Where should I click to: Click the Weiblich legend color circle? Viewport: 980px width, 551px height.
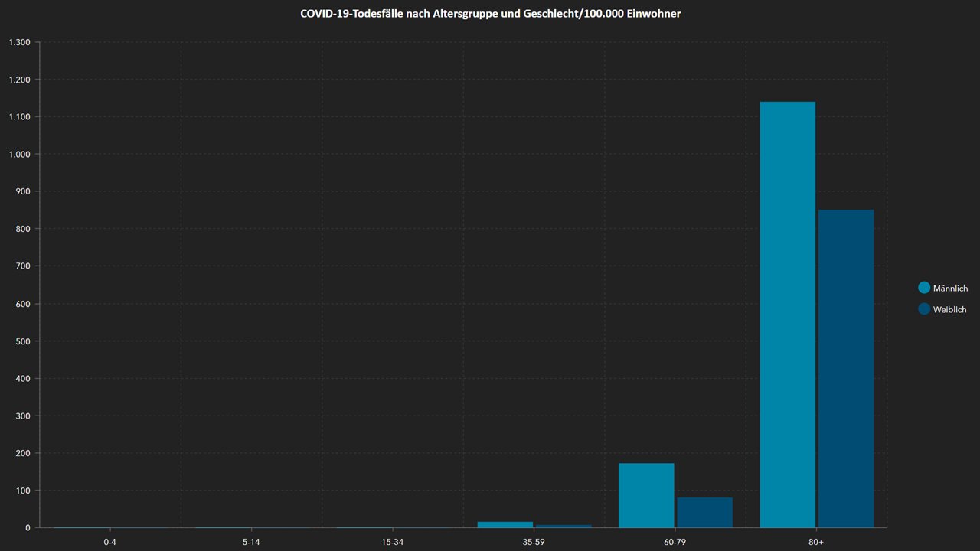click(924, 309)
